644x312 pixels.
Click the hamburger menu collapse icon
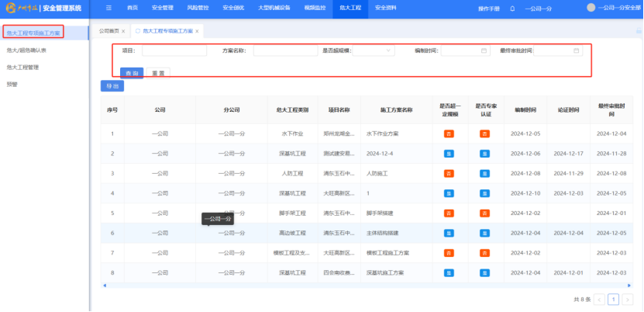pyautogui.click(x=108, y=8)
